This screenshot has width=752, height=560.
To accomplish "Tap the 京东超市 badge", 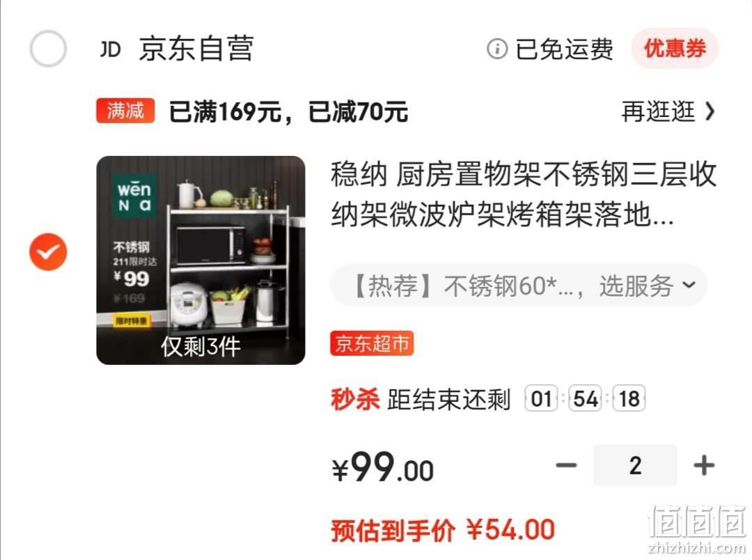I will coord(372,343).
